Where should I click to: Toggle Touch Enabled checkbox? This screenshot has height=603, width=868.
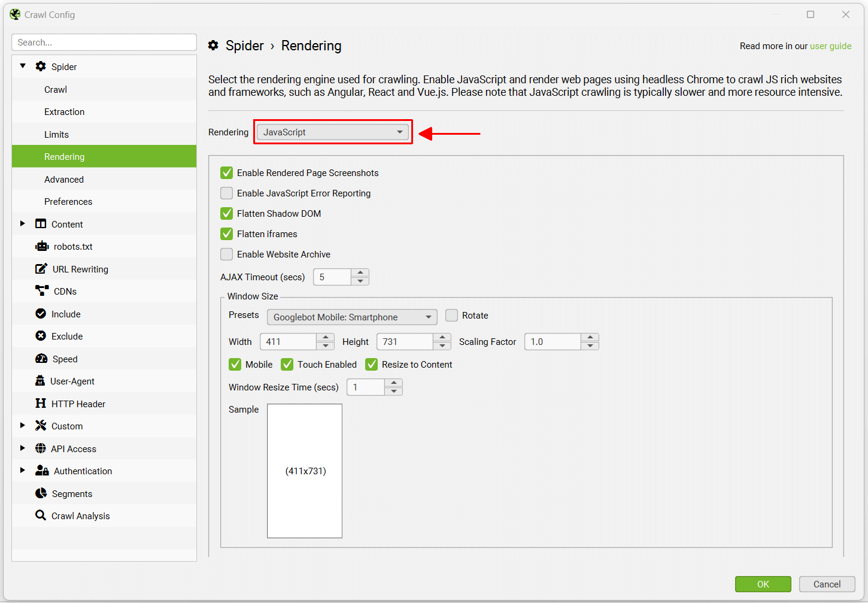click(x=287, y=365)
